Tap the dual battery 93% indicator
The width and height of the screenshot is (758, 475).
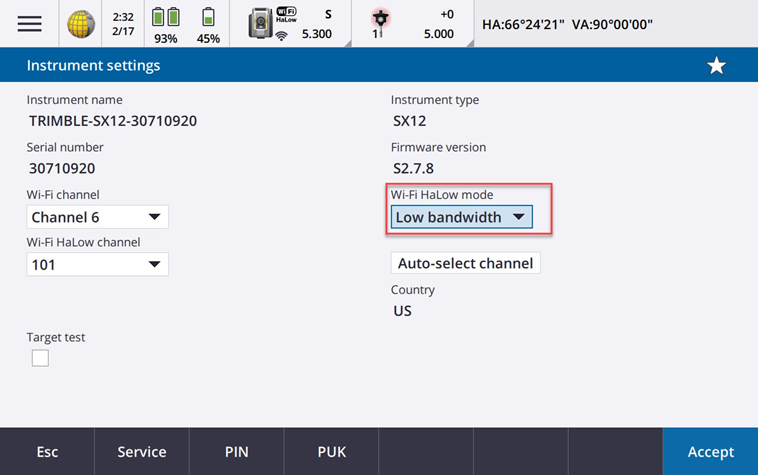(x=165, y=24)
